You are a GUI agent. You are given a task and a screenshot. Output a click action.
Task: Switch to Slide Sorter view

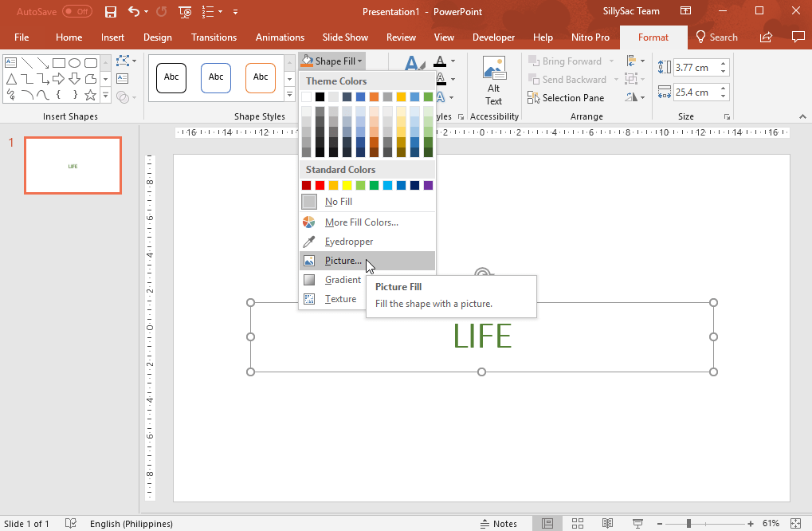577,523
